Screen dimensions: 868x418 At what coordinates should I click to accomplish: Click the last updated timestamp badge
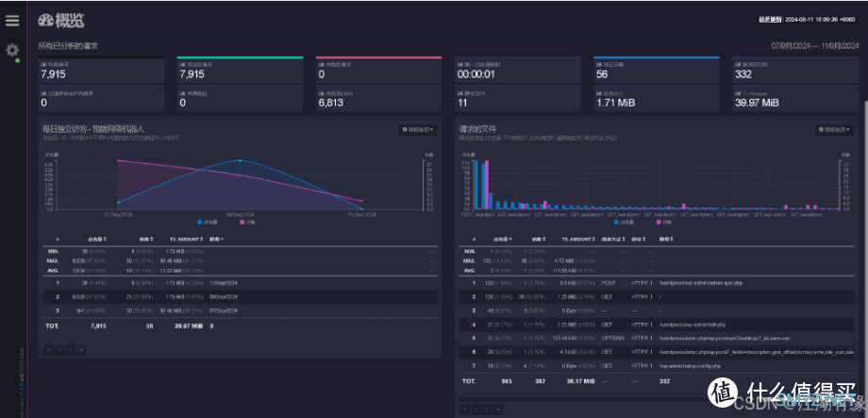808,20
